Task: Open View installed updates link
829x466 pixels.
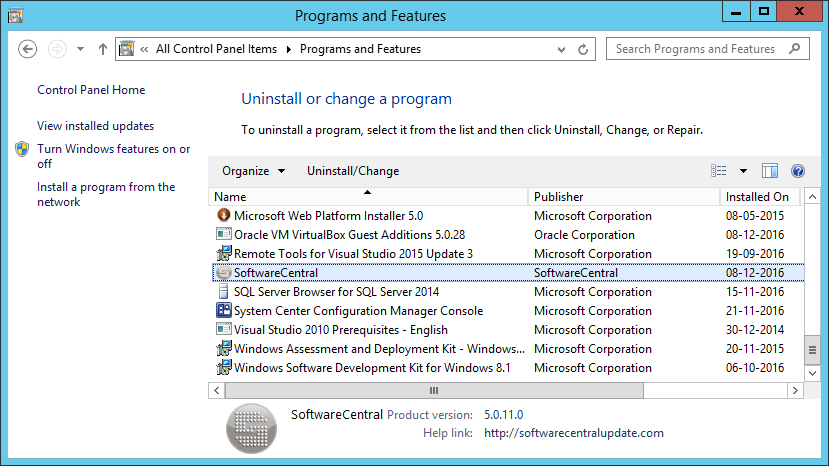Action: pos(96,126)
